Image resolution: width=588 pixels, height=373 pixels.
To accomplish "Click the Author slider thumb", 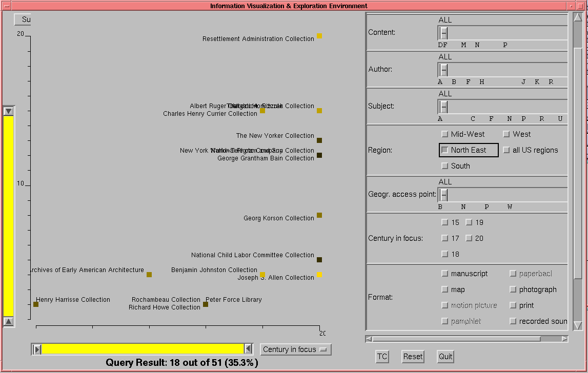I will (443, 70).
